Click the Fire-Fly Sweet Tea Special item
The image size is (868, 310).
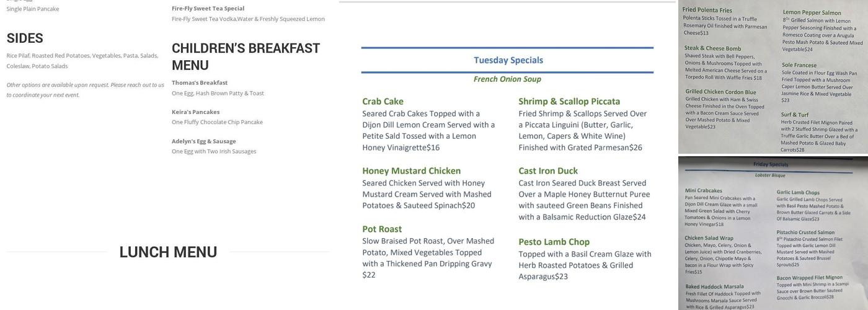click(x=208, y=8)
